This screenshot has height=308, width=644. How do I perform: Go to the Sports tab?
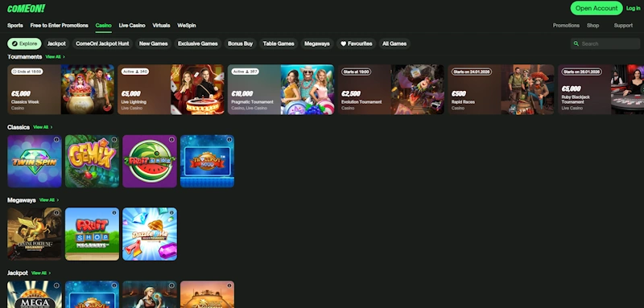(15, 26)
